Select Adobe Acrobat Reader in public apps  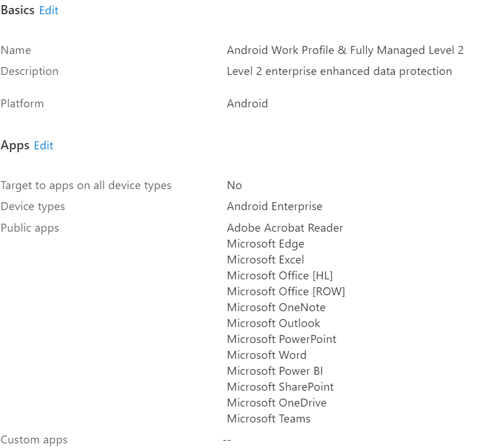(x=285, y=228)
